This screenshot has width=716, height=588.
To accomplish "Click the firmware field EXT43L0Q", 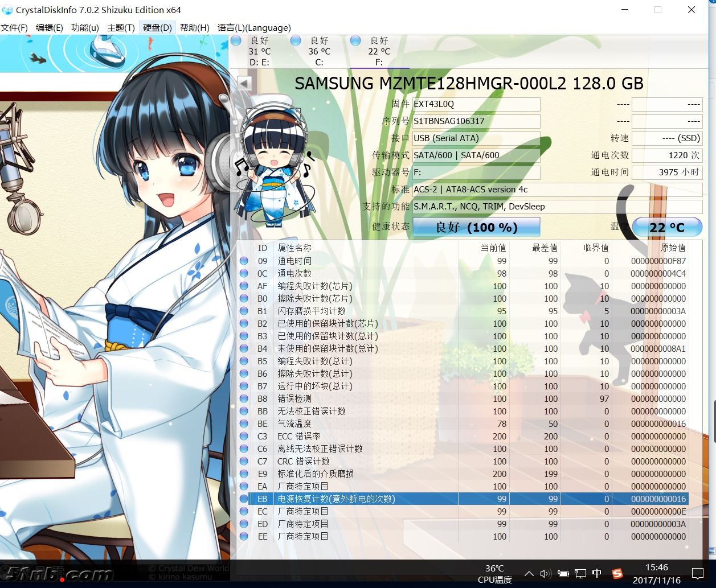I will 476,104.
